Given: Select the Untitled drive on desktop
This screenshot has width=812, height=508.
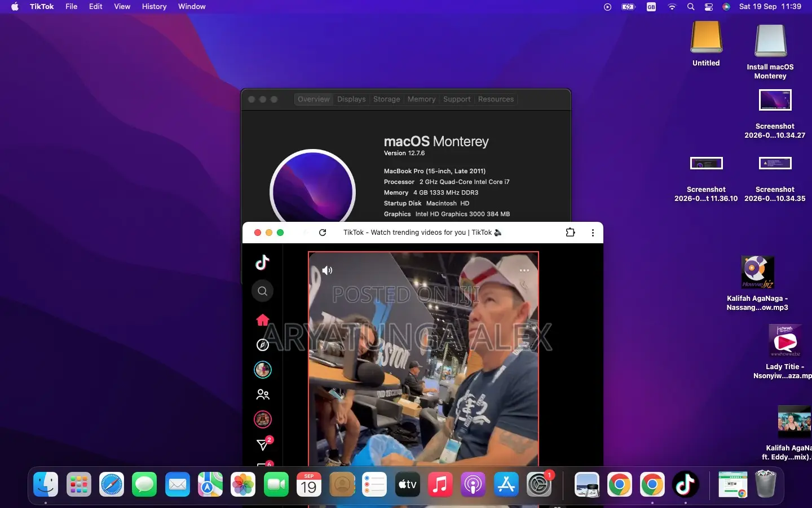Looking at the screenshot, I should click(x=706, y=44).
